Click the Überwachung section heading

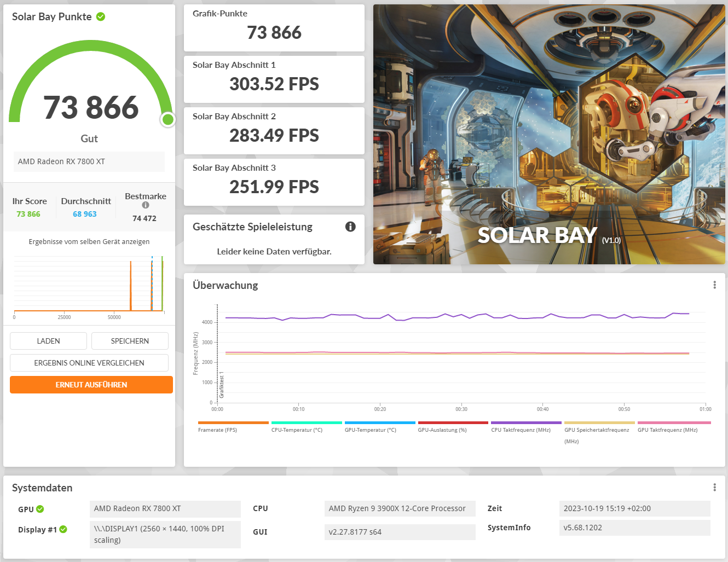point(226,285)
